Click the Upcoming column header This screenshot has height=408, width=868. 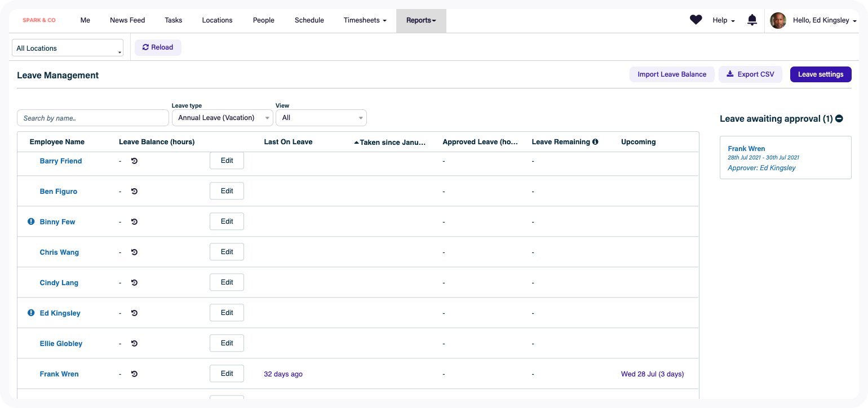tap(639, 142)
